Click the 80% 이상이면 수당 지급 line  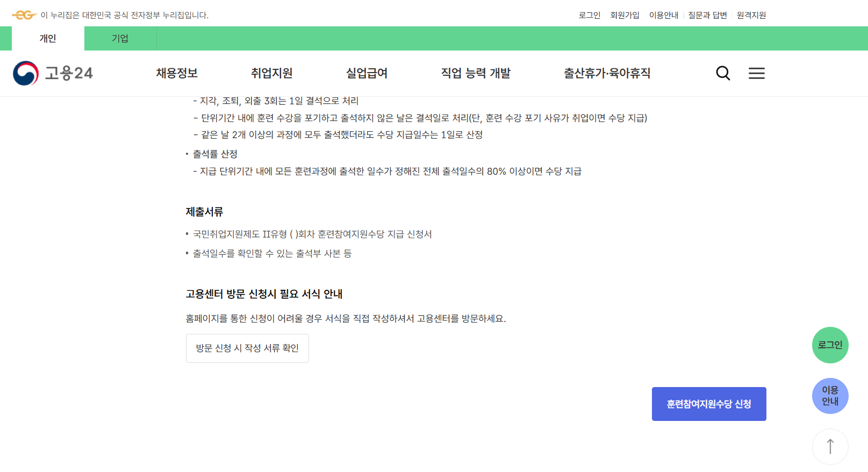(387, 171)
